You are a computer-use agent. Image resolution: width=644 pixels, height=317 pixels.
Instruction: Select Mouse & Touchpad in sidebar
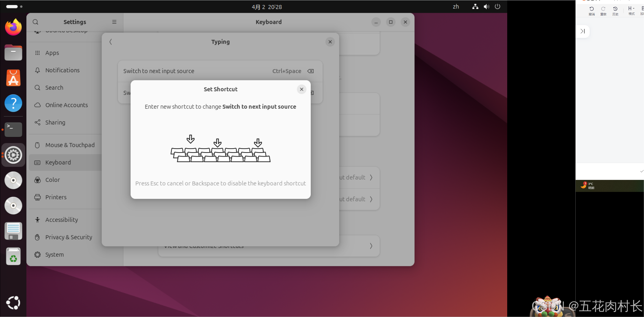(x=70, y=145)
